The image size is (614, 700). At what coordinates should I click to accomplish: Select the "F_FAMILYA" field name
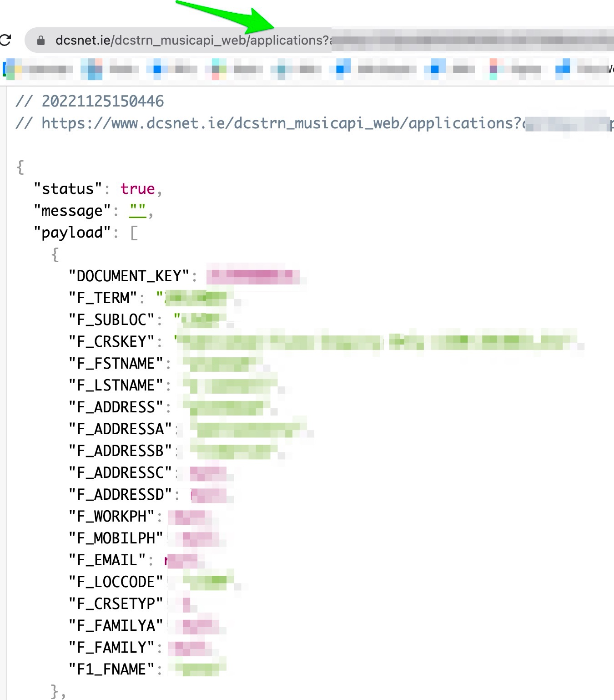(116, 626)
